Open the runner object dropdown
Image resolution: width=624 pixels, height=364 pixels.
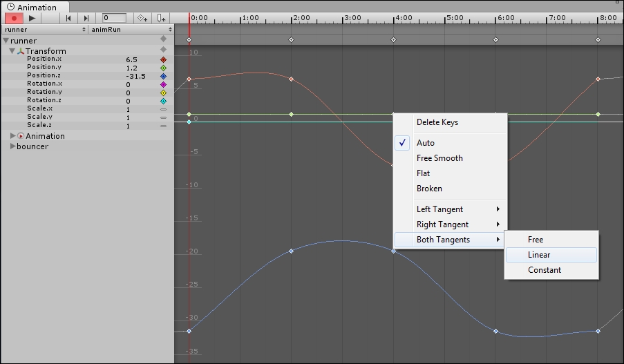tap(44, 30)
